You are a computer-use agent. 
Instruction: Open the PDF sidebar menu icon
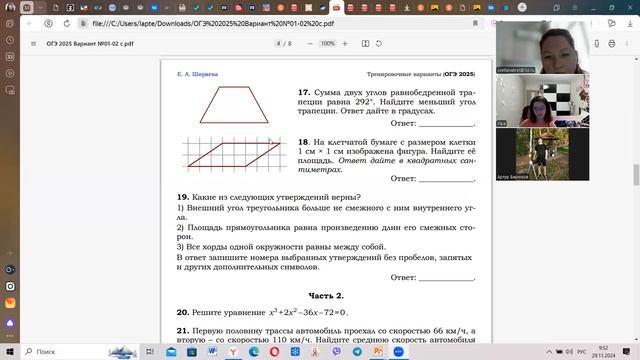[33, 44]
